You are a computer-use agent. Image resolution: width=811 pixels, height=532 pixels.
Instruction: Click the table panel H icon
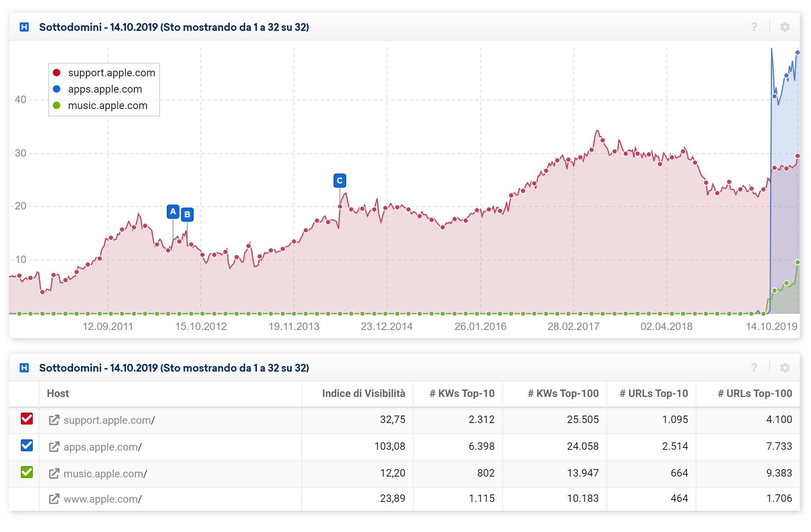(x=24, y=368)
